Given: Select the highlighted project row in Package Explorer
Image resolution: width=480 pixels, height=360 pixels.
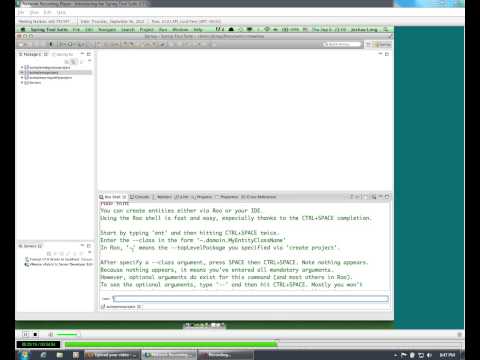Looking at the screenshot, I should (56, 72).
